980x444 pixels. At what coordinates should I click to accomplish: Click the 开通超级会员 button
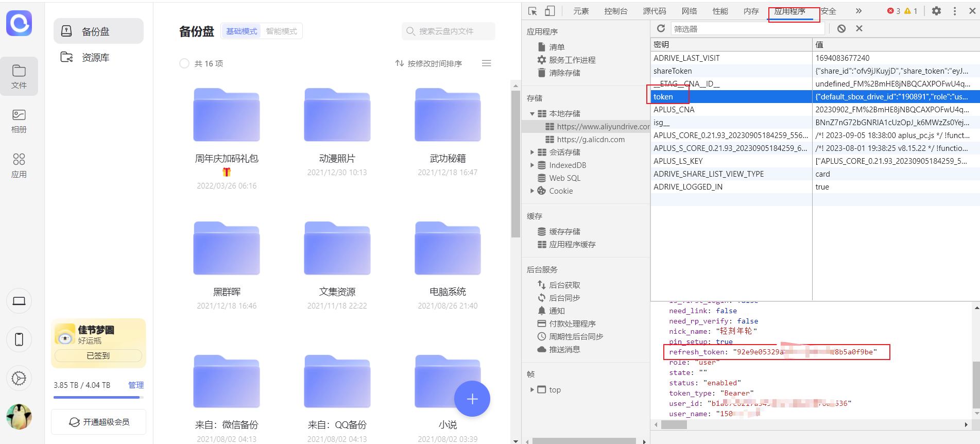[98, 422]
